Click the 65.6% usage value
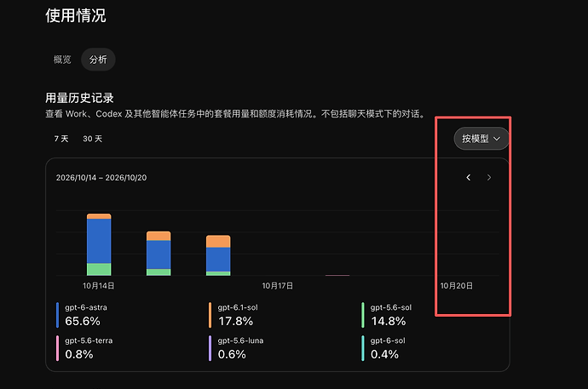The height and width of the screenshot is (389, 588). coord(83,321)
